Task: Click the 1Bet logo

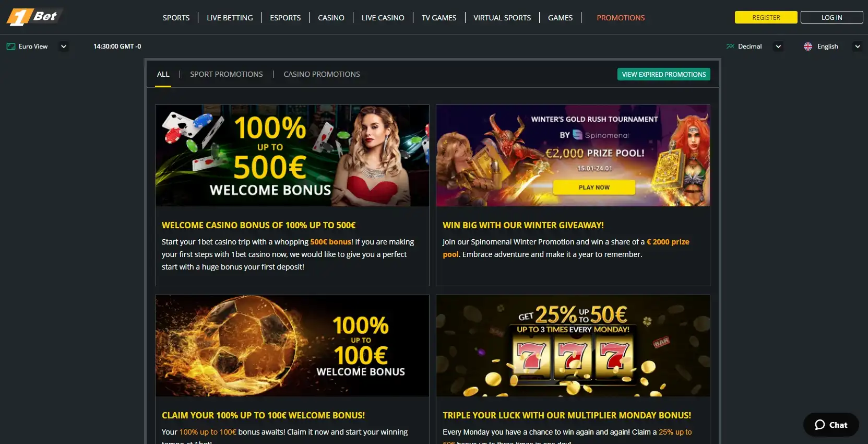Action: click(x=34, y=17)
